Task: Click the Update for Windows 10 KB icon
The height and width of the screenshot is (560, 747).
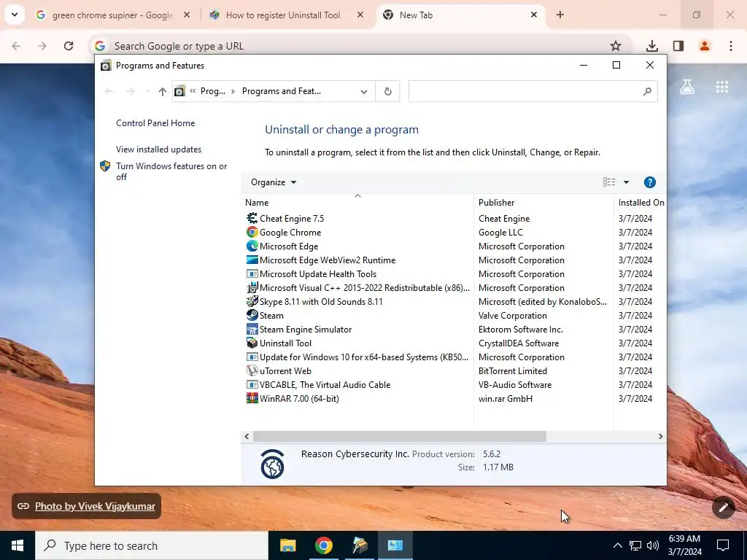Action: click(x=252, y=357)
